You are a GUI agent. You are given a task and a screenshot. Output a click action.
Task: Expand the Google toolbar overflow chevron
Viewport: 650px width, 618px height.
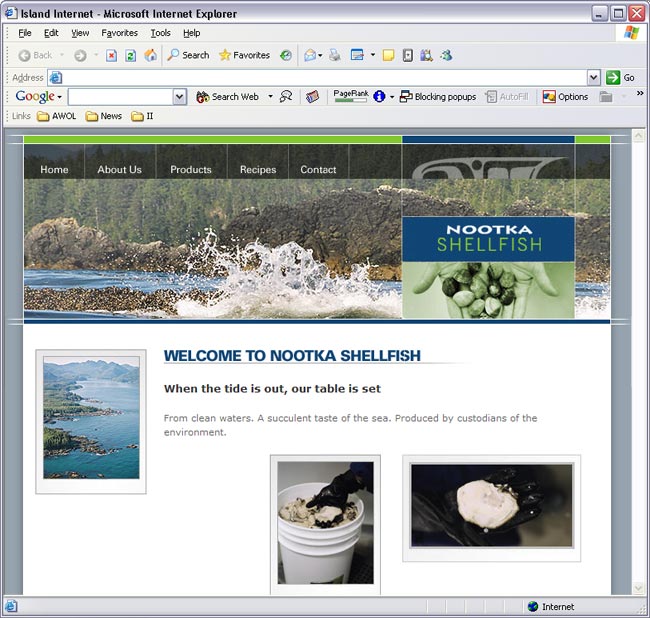point(640,93)
